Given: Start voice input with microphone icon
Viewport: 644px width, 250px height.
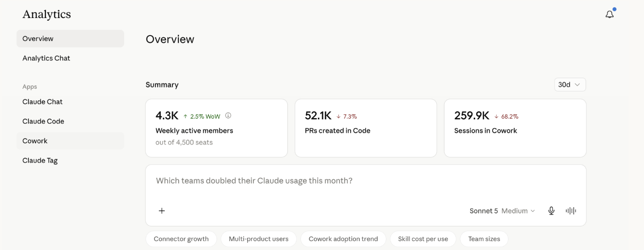Looking at the screenshot, I should 551,211.
